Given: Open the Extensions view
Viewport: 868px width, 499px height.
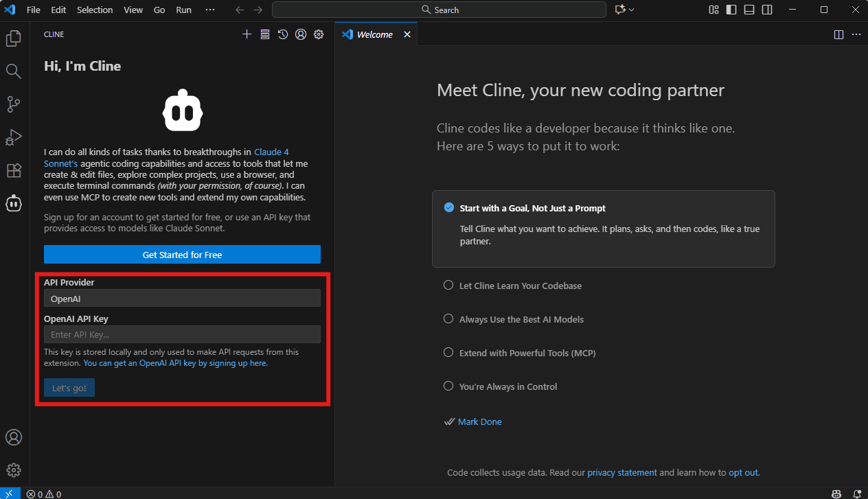Looking at the screenshot, I should tap(14, 170).
